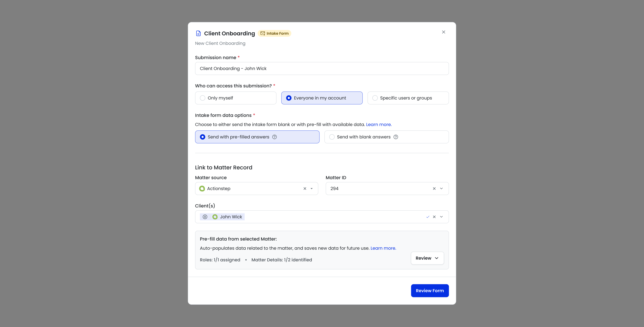Click the Intake Form badge
644x327 pixels.
[274, 34]
